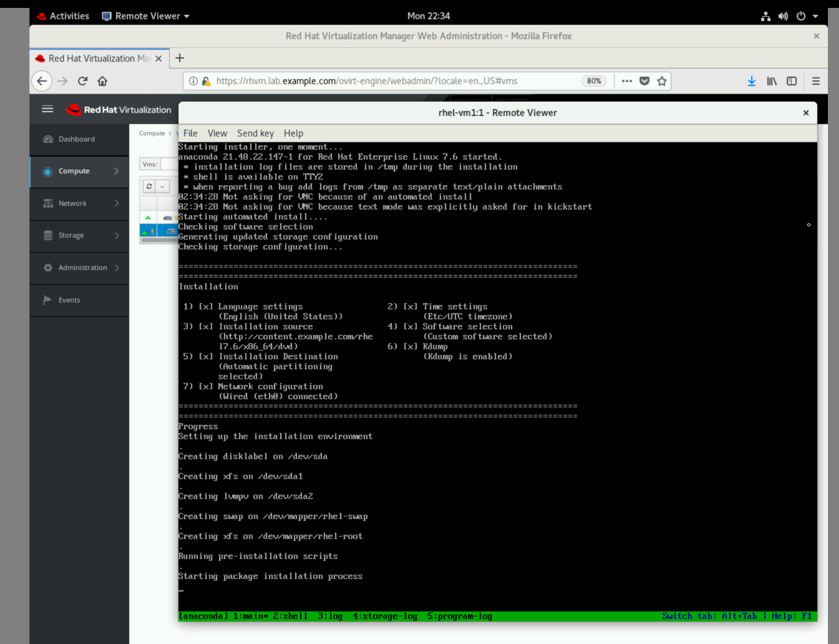
Task: Open a new Firefox tab
Action: pyautogui.click(x=180, y=58)
